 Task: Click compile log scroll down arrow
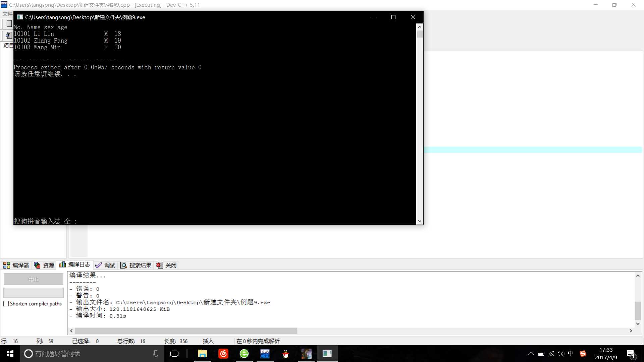pyautogui.click(x=638, y=324)
